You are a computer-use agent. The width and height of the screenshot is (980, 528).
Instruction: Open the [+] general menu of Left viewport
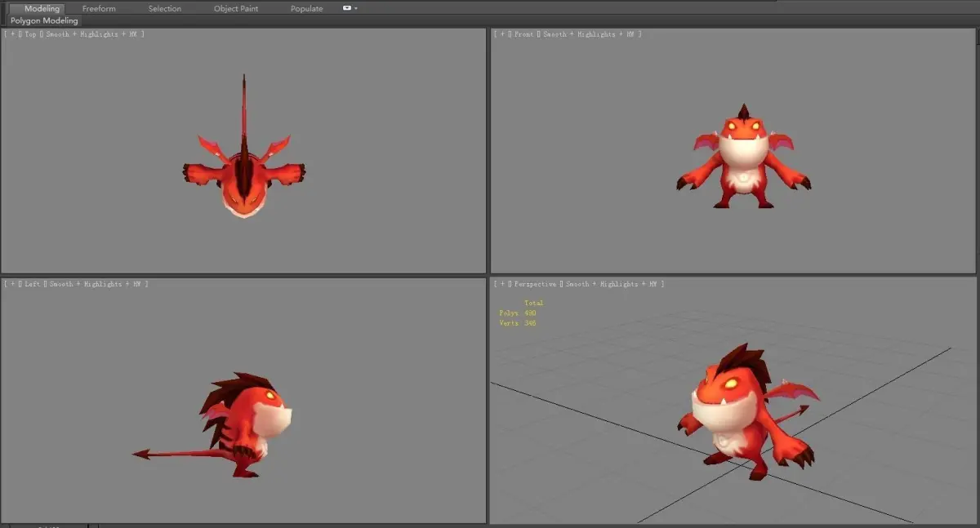click(x=11, y=284)
